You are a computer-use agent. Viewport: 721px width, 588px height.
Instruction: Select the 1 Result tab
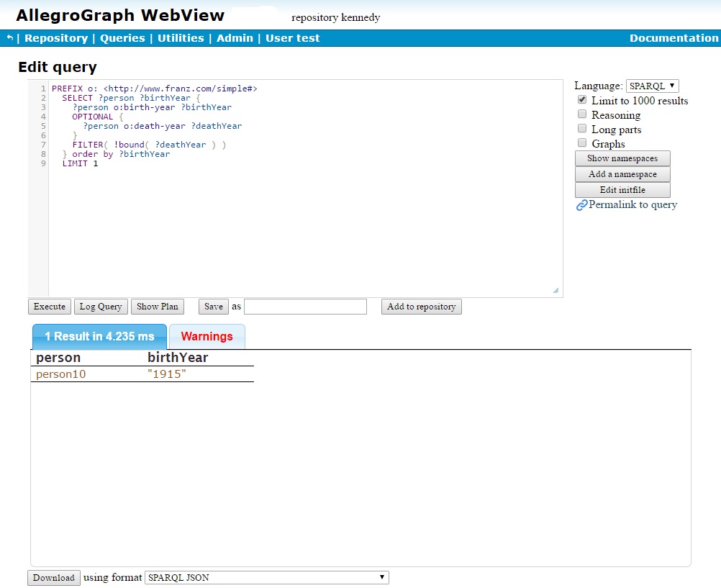click(99, 336)
